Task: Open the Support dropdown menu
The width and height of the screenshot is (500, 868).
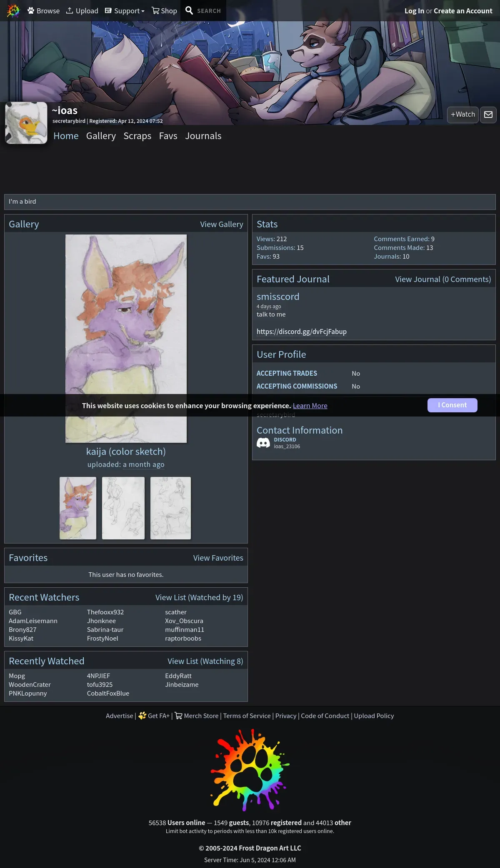Action: point(125,11)
